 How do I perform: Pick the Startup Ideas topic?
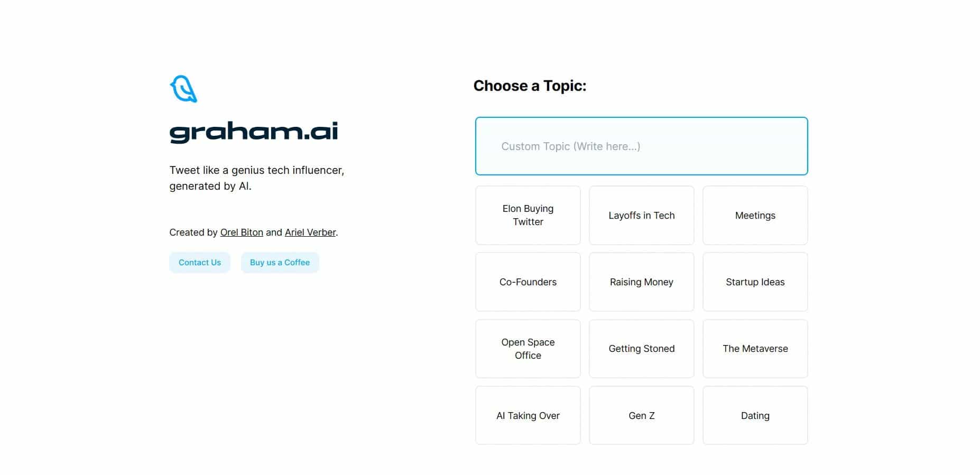755,282
